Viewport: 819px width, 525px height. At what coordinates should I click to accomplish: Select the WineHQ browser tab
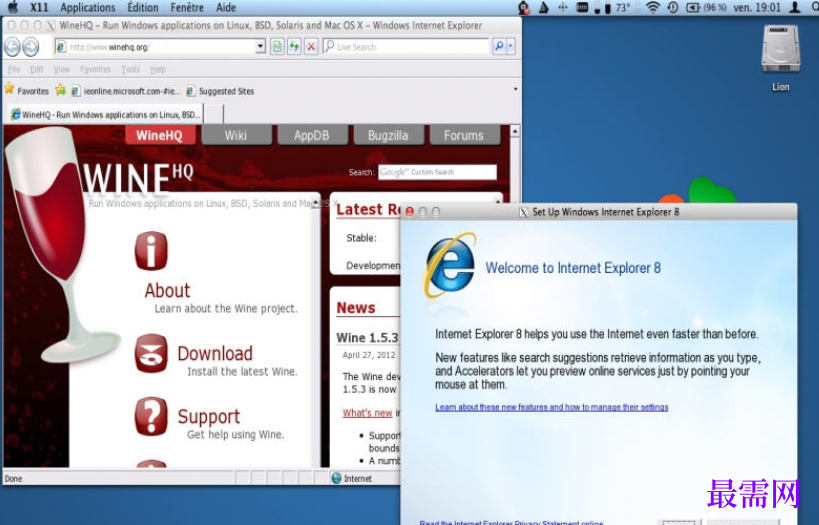pyautogui.click(x=104, y=114)
